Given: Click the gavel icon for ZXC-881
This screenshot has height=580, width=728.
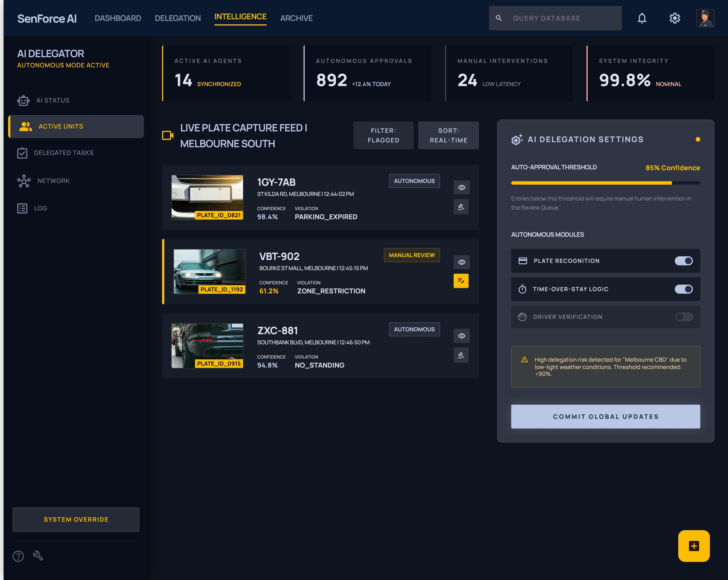Looking at the screenshot, I should pos(461,355).
